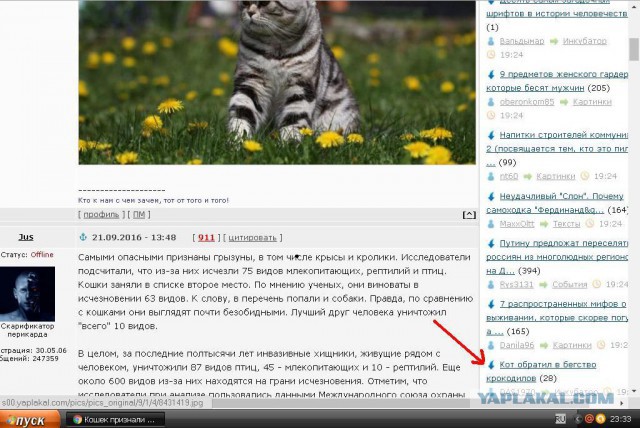This screenshot has width=640, height=428.
Task: Click the user icon next to nt60
Action: (x=491, y=176)
